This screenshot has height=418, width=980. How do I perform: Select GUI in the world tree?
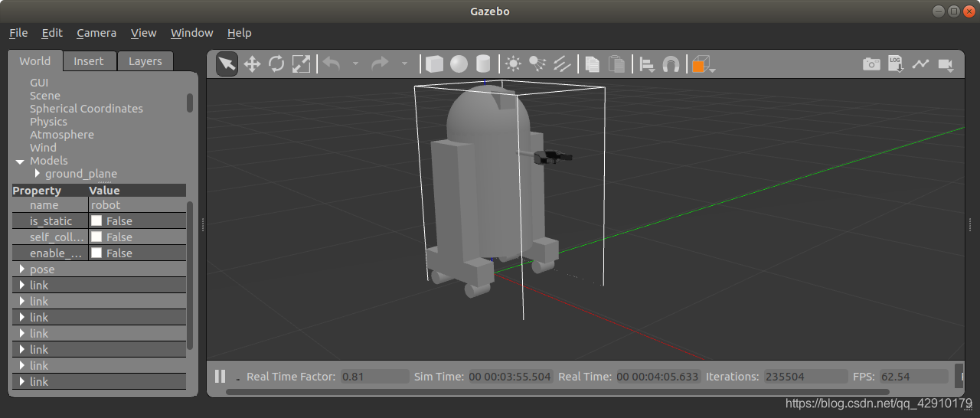40,83
